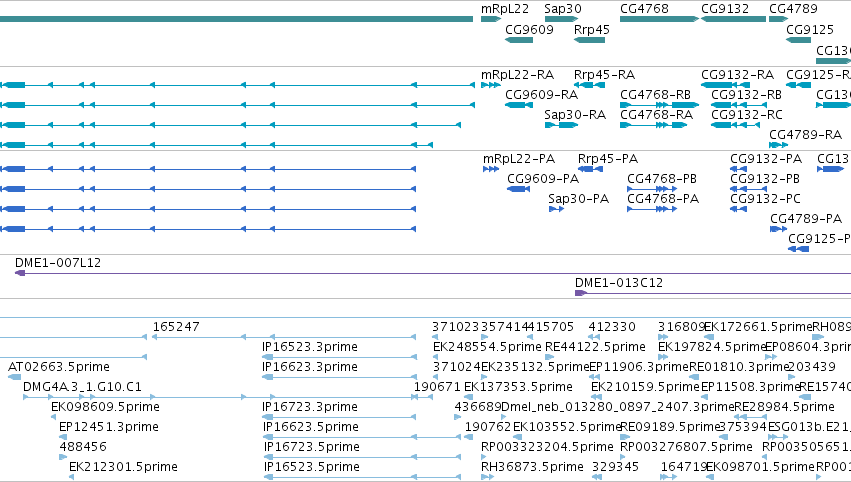Click protein label CG9132-PA
The width and height of the screenshot is (851, 482).
766,159
